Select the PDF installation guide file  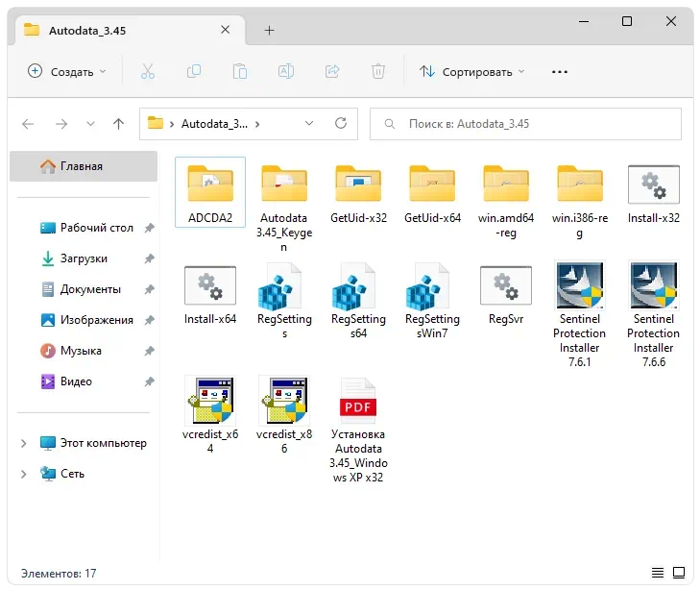click(x=357, y=428)
